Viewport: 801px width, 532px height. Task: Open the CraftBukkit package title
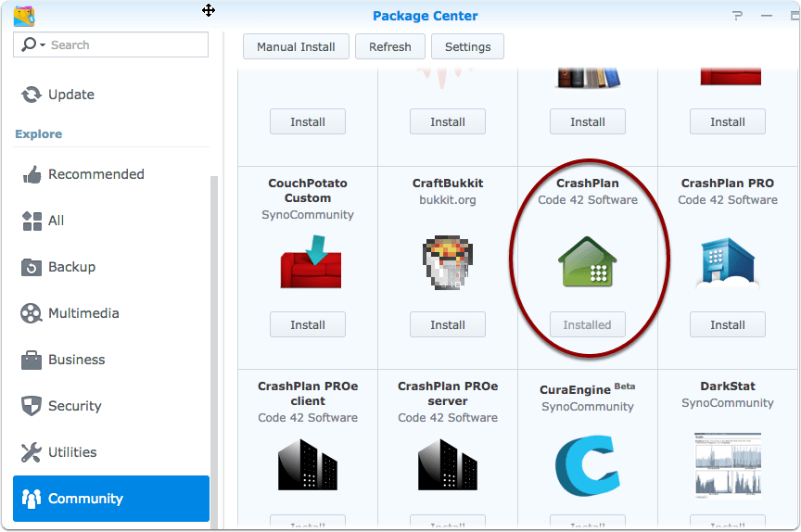[448, 183]
